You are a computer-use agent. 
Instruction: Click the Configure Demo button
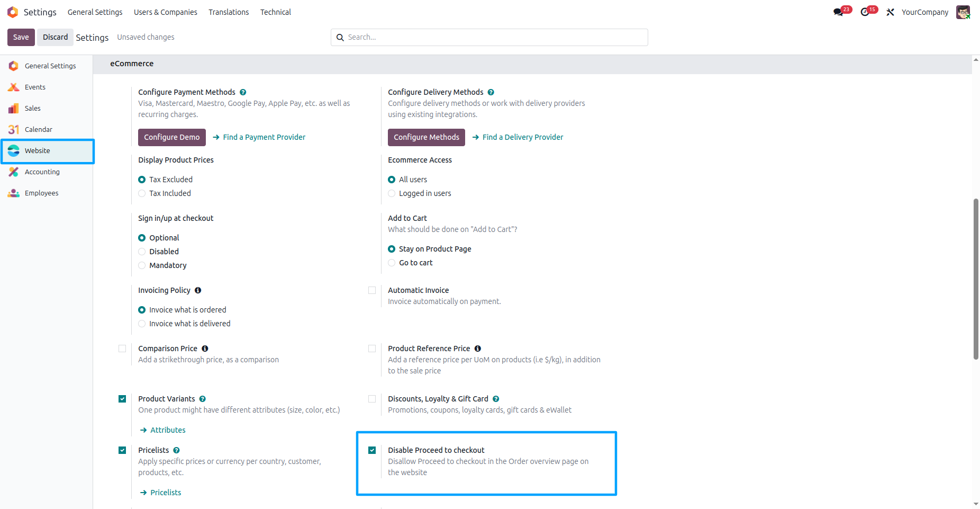pos(171,137)
